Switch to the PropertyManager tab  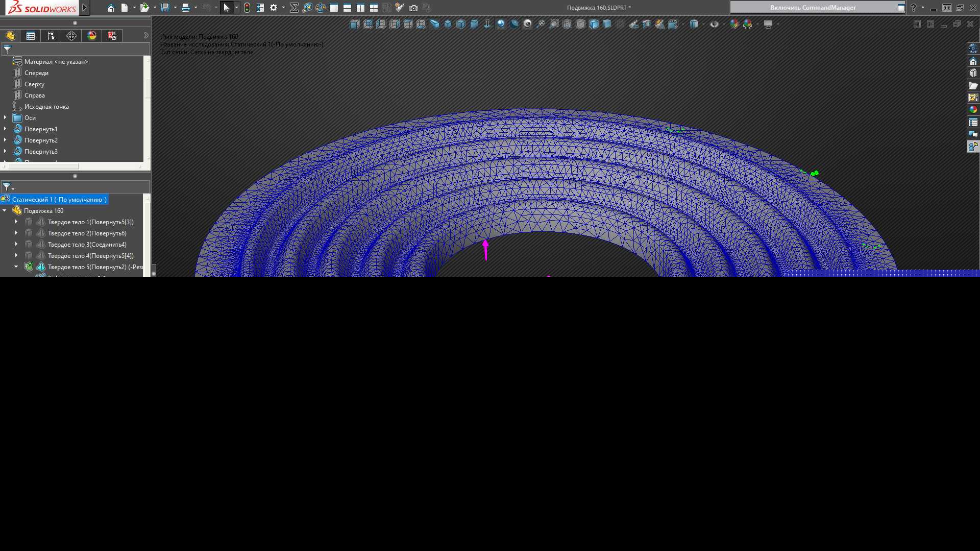tap(31, 35)
